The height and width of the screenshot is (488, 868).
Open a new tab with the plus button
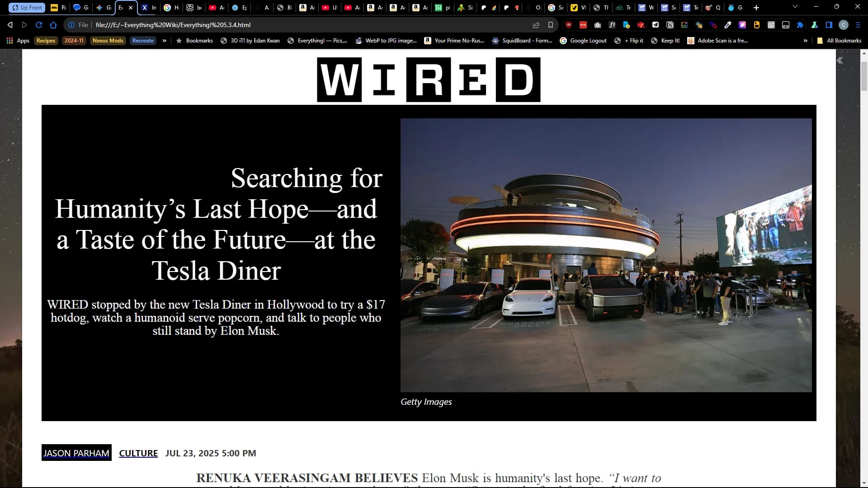pos(756,8)
